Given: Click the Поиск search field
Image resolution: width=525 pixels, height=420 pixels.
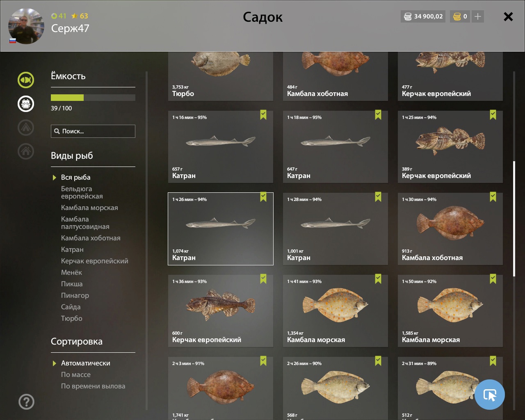Looking at the screenshot, I should [x=93, y=131].
